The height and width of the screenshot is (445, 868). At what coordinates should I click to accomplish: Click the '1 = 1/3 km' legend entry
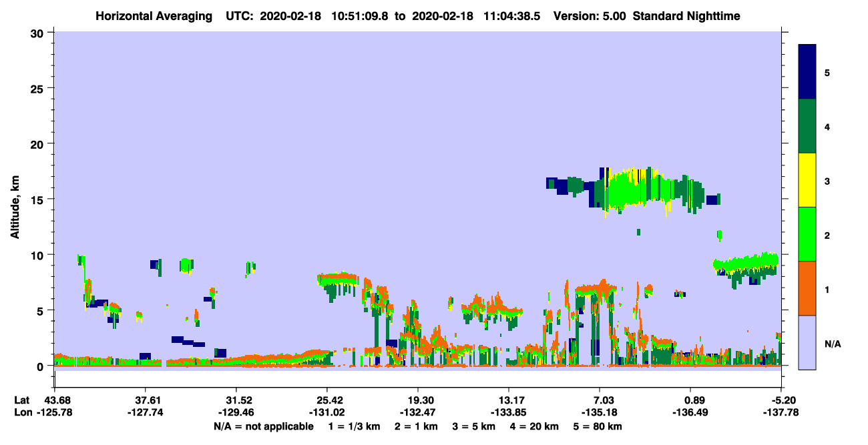point(353,426)
